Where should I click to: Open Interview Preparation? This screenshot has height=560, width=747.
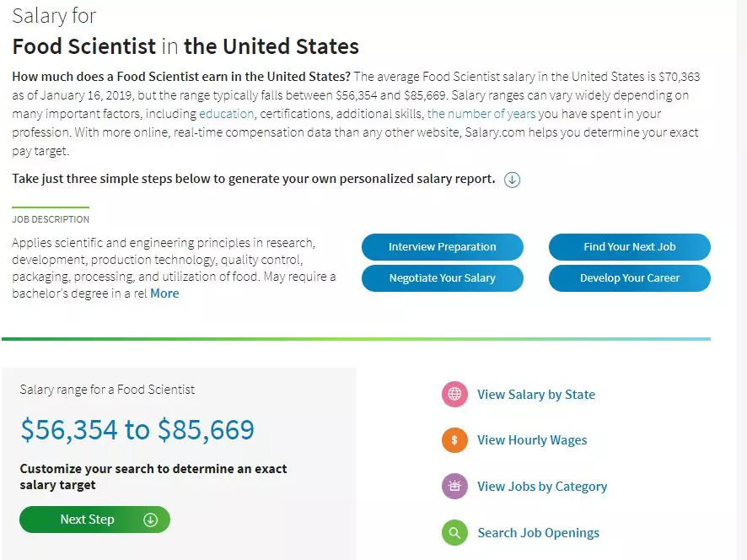click(442, 247)
